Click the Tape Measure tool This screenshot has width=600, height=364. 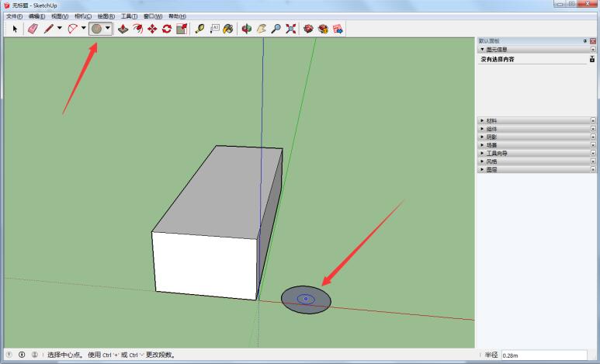click(x=199, y=29)
